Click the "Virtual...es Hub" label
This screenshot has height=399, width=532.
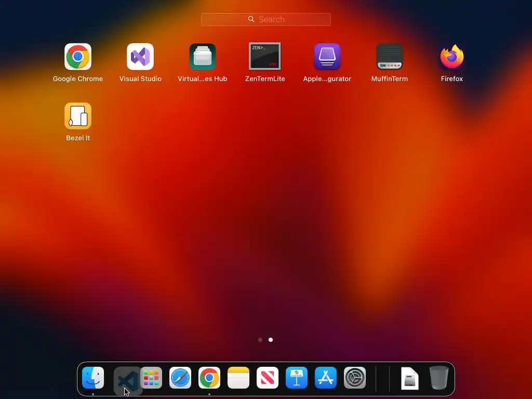click(203, 79)
